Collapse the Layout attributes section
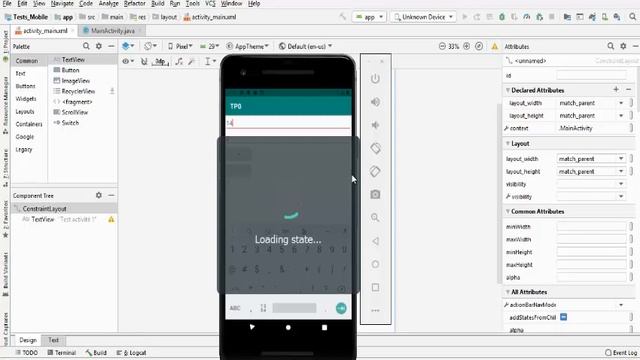Image resolution: width=640 pixels, height=360 pixels. tap(508, 143)
